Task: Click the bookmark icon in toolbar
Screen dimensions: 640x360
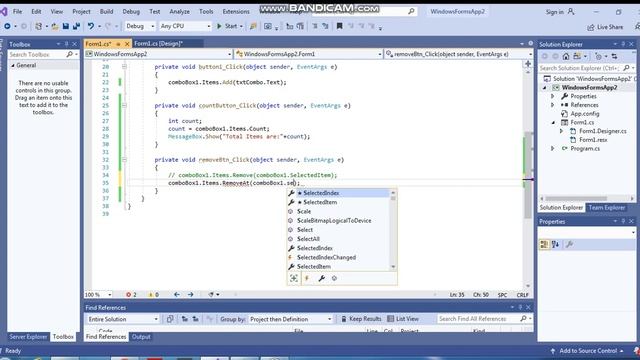Action: pyautogui.click(x=339, y=26)
